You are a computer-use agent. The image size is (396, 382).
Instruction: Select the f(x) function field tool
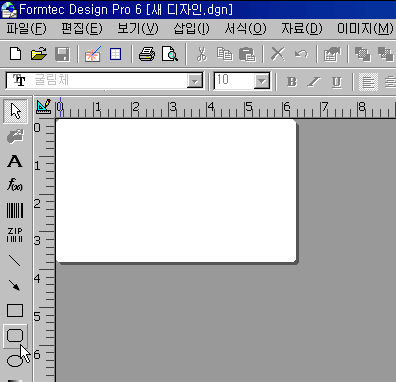[15, 184]
